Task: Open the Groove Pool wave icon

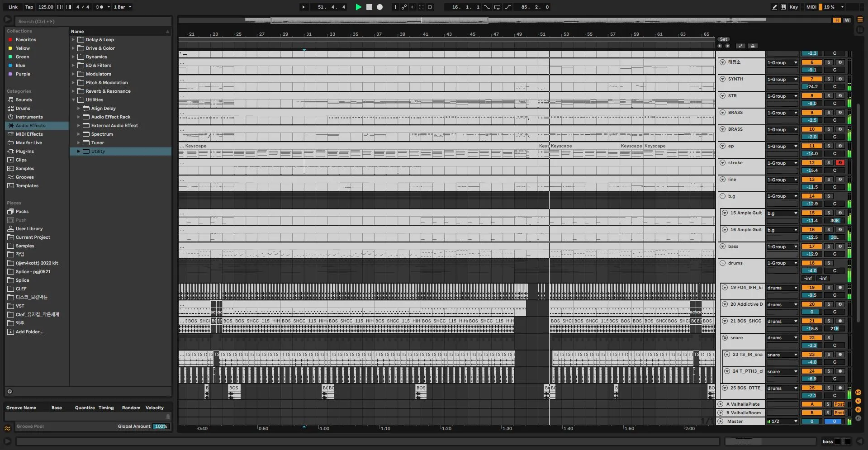Action: [8, 428]
